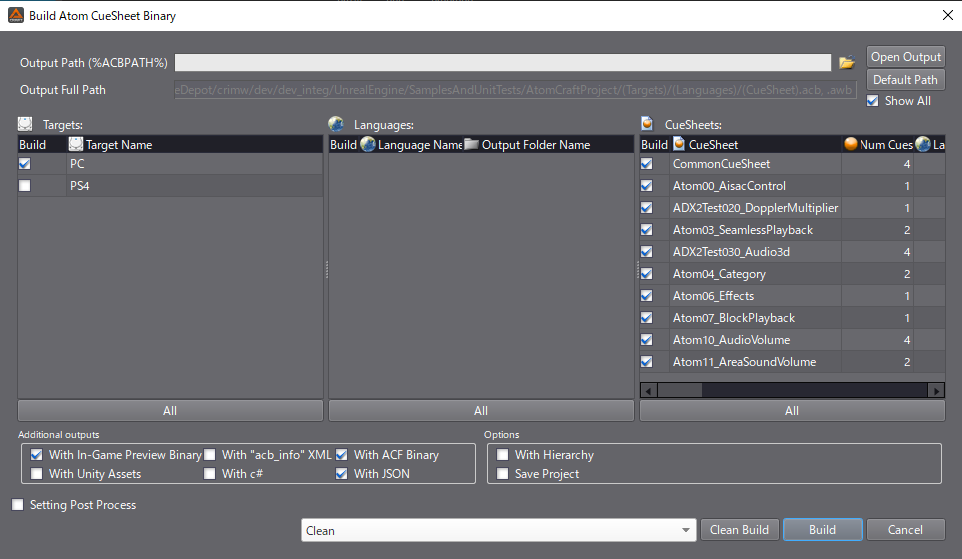Click the Output Folder Name folder icon
Screen dimensions: 962x559
coord(471,144)
